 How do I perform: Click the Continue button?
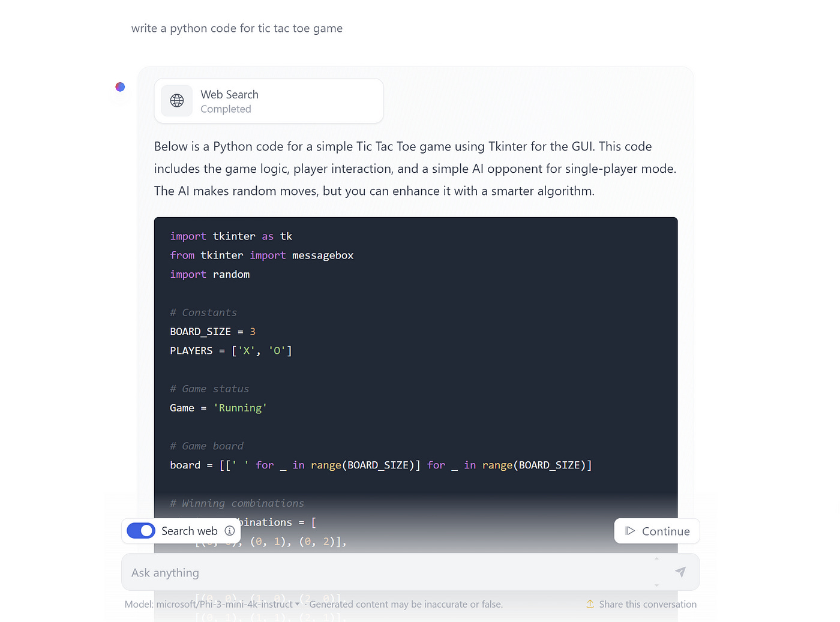(656, 531)
